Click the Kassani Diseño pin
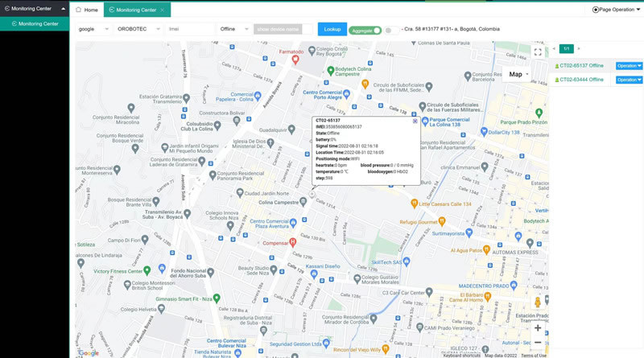644x358 pixels. tap(314, 274)
